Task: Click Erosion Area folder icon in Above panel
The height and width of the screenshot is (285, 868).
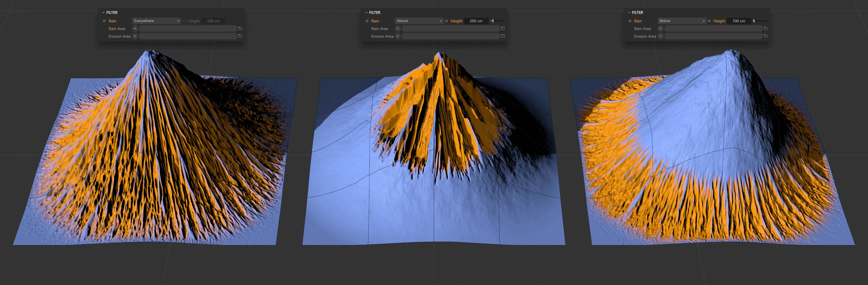Action: pyautogui.click(x=503, y=36)
